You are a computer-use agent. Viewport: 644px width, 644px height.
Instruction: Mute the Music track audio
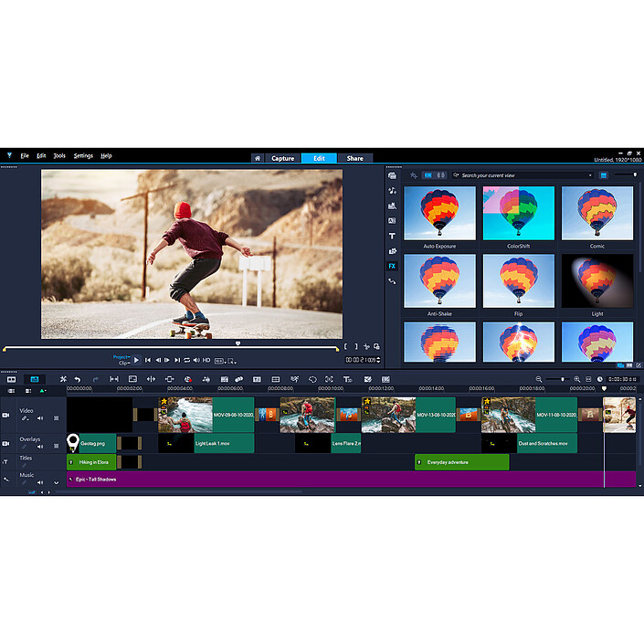(x=40, y=482)
